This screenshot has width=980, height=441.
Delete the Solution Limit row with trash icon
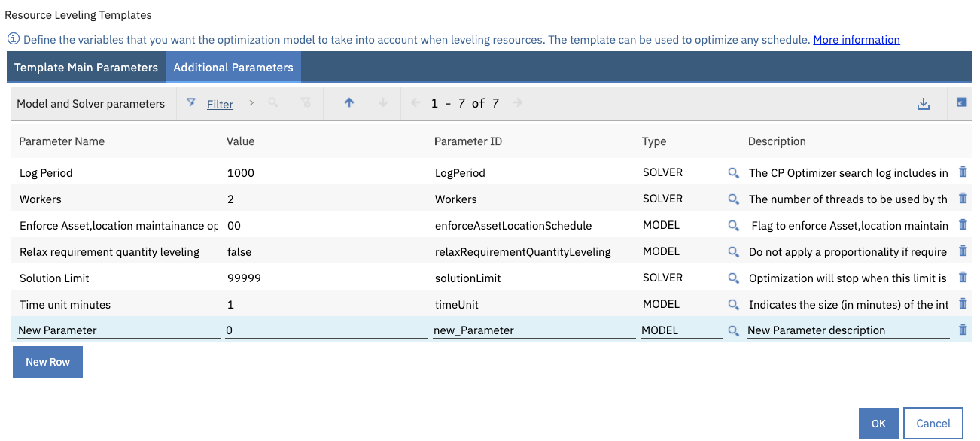coord(963,277)
